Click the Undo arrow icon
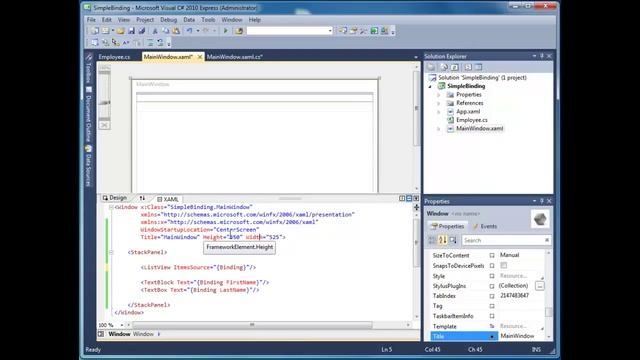Viewport: 640px width, 360px height. (x=189, y=31)
